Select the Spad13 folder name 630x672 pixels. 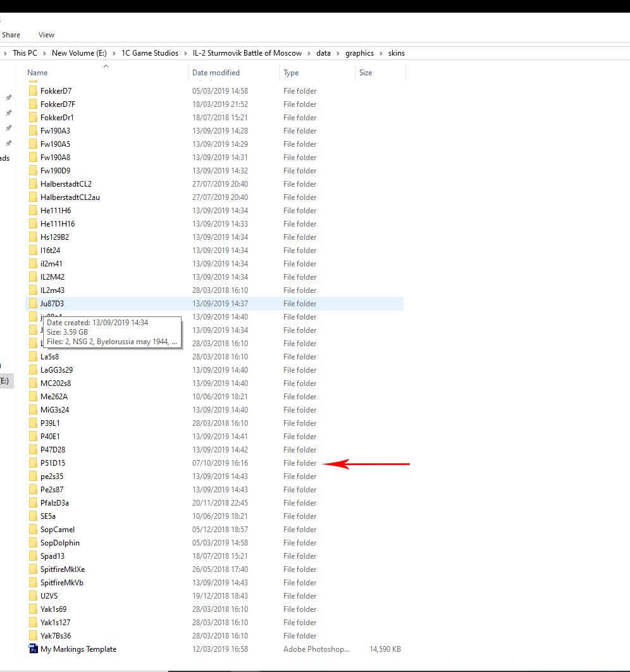point(52,556)
